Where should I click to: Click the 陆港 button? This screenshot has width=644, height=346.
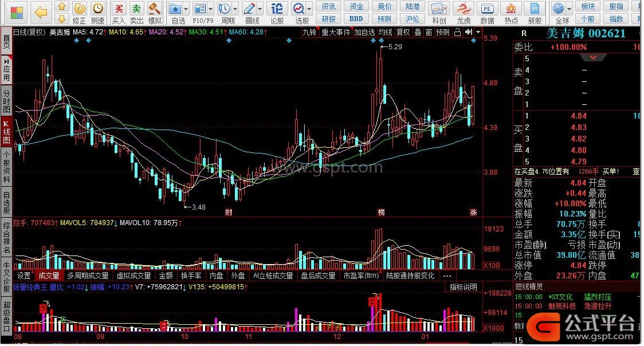tap(413, 6)
